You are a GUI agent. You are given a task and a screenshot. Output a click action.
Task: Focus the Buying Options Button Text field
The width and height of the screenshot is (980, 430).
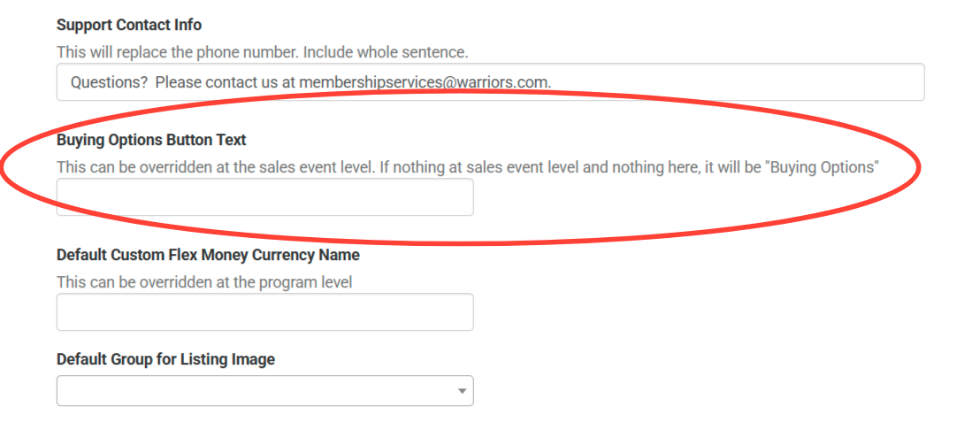tap(265, 197)
